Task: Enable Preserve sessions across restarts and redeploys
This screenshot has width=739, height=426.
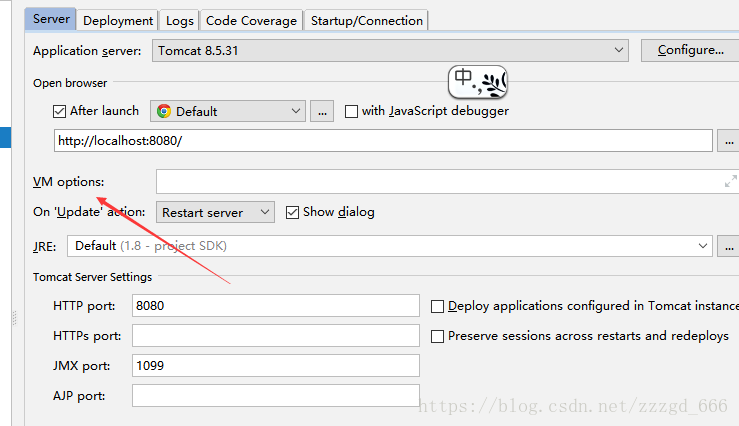Action: pos(437,336)
